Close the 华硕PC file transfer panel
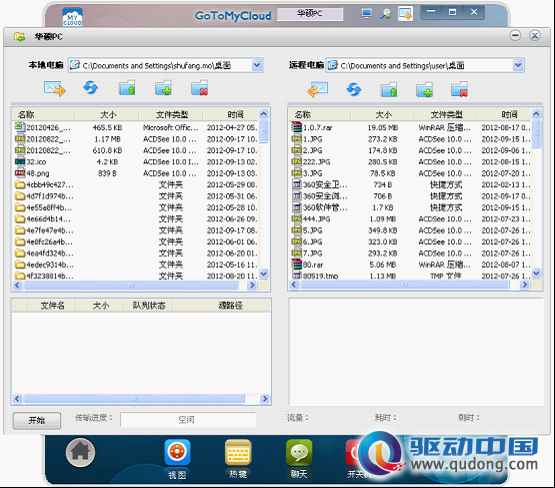Viewport: 555px width, 488px height. click(534, 35)
